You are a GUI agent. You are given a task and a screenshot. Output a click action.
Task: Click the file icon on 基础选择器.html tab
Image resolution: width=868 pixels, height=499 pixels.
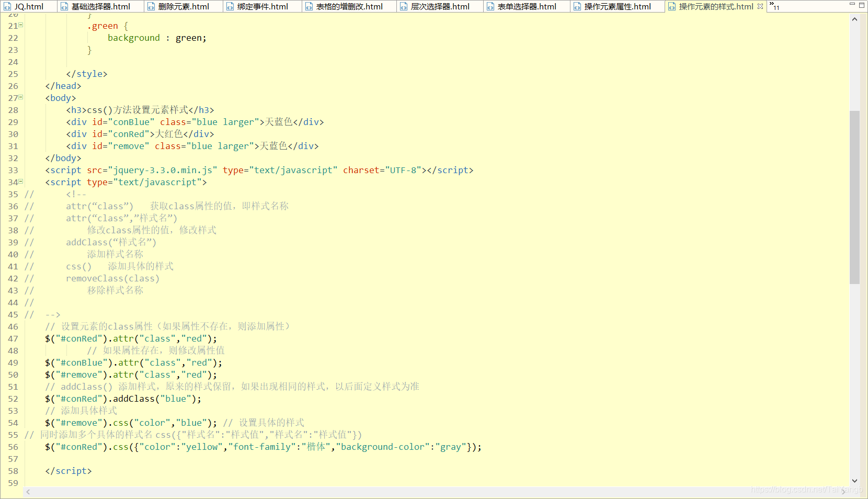[64, 7]
